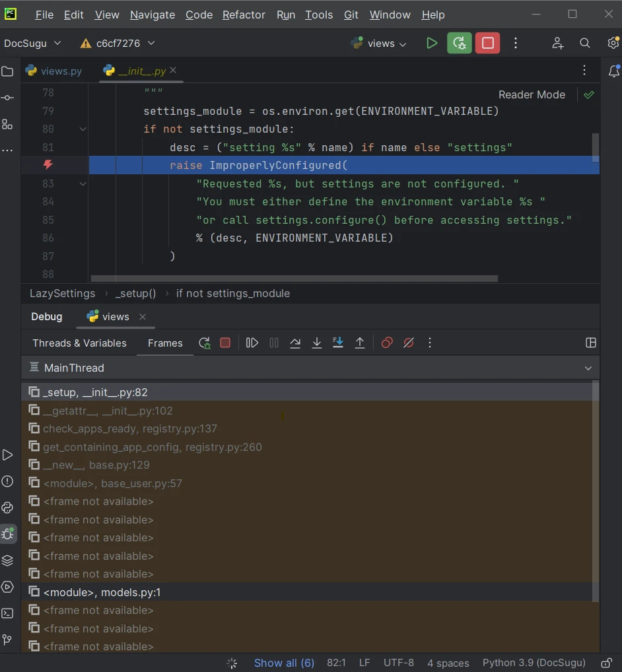622x672 pixels.
Task: Open the Refactor menu
Action: [x=244, y=15]
